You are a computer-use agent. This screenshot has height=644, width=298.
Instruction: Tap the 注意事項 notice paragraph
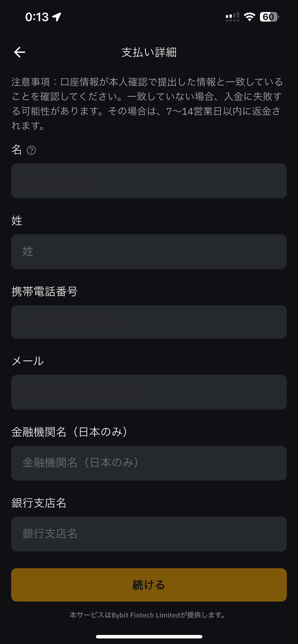coord(147,104)
